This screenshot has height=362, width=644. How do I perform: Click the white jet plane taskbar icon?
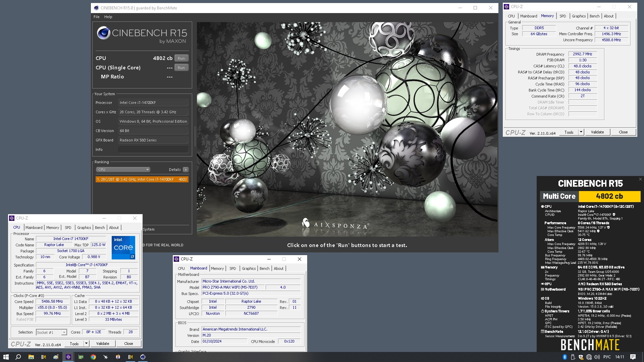(x=106, y=357)
